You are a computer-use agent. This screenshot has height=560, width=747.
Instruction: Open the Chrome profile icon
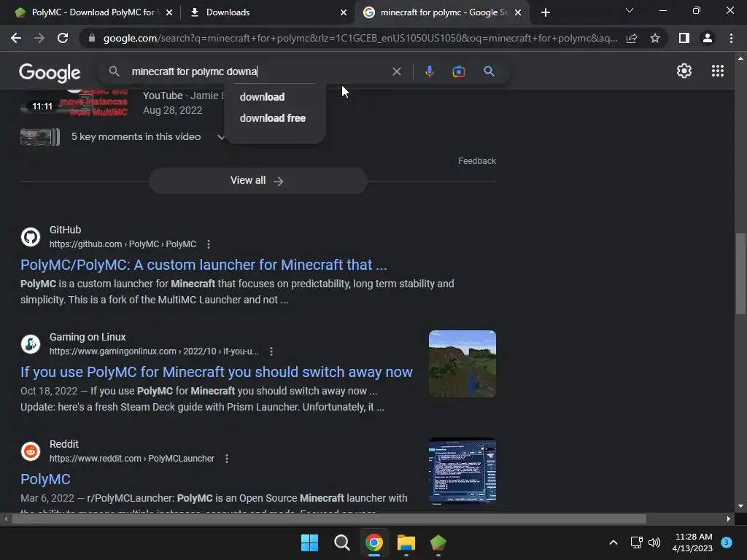tap(708, 38)
